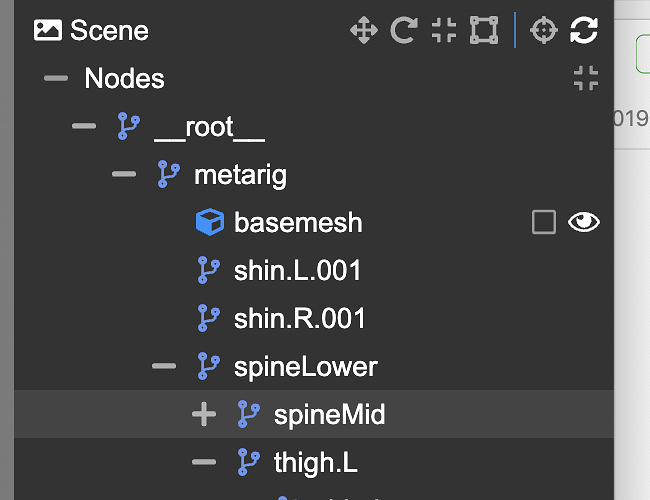
Task: Select the bounding box gizmo icon
Action: [x=484, y=30]
